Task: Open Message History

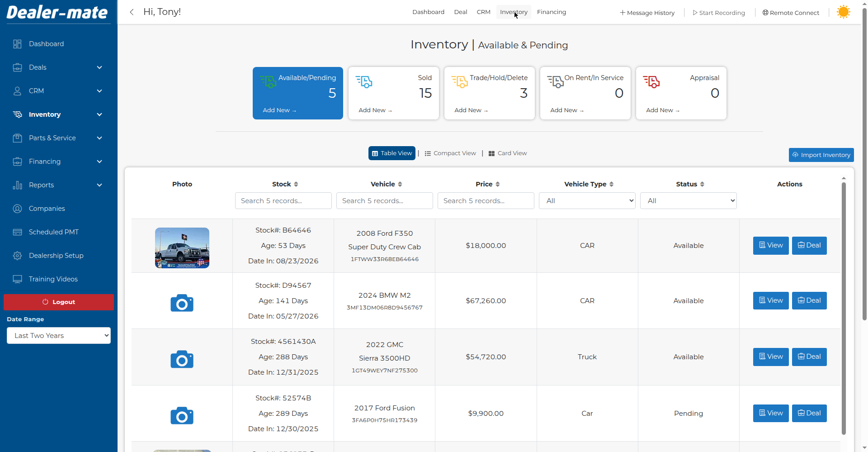Action: point(647,13)
